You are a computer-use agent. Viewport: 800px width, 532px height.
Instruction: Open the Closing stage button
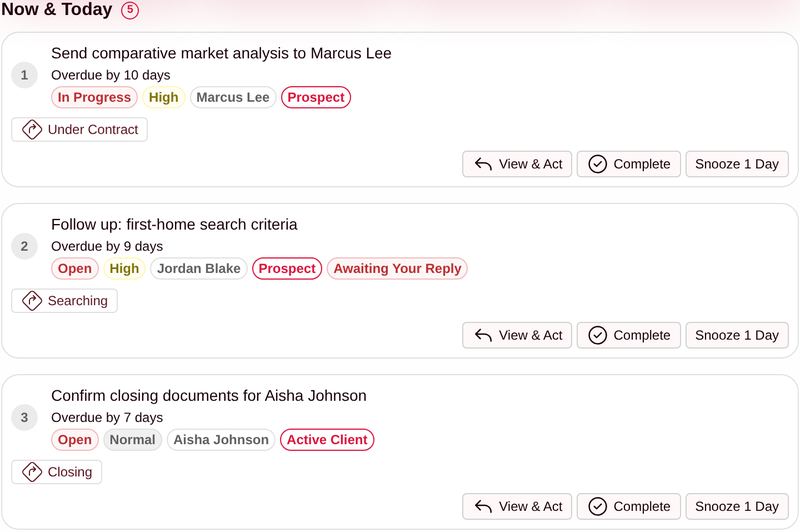57,472
